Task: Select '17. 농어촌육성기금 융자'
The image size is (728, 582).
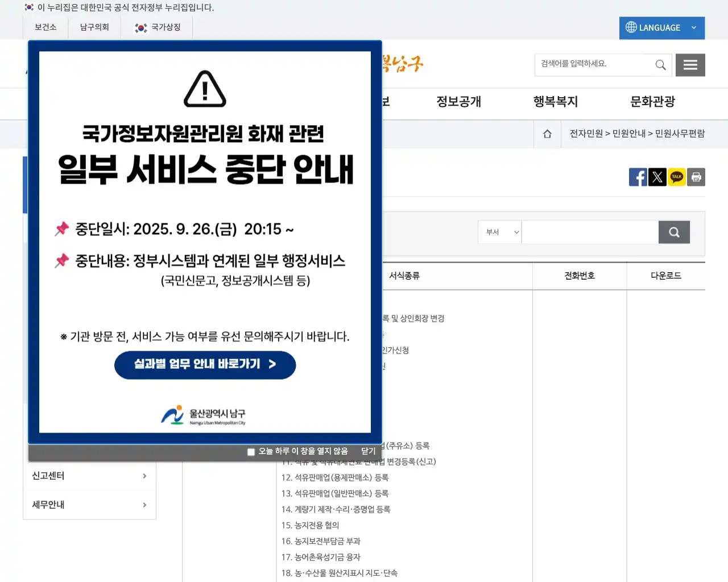Action: [321, 558]
